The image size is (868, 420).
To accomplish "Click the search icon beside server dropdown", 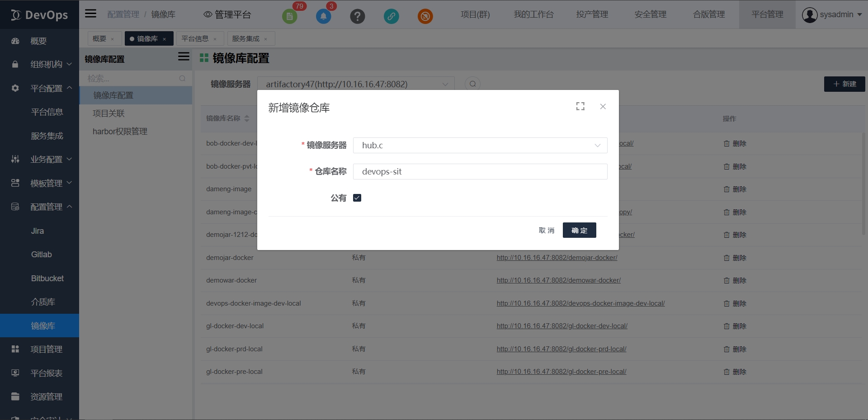I will [x=472, y=84].
